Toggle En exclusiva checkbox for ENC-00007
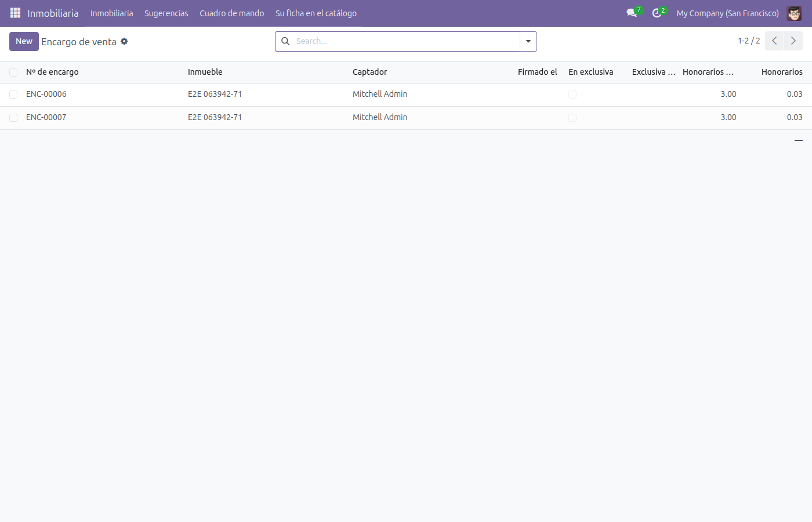The width and height of the screenshot is (812, 522). pyautogui.click(x=572, y=118)
